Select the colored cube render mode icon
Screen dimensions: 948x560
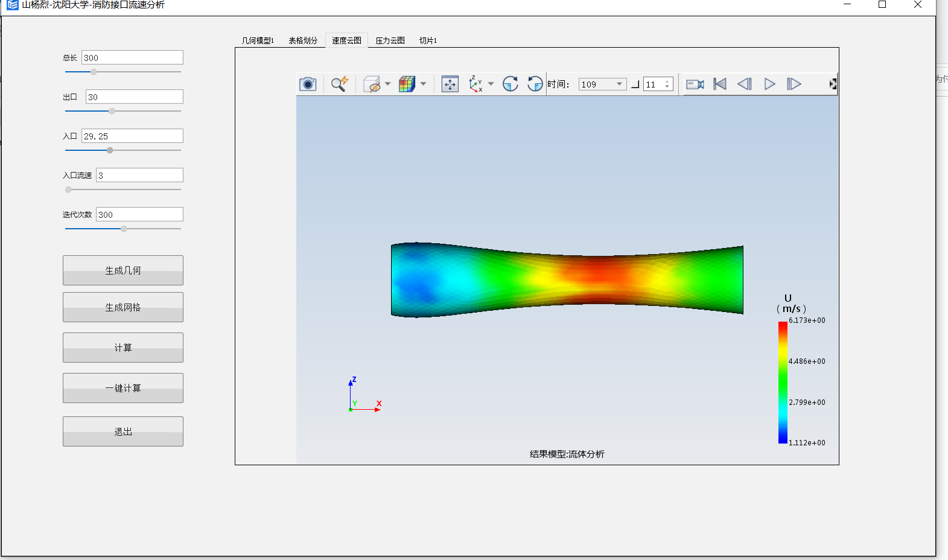407,84
